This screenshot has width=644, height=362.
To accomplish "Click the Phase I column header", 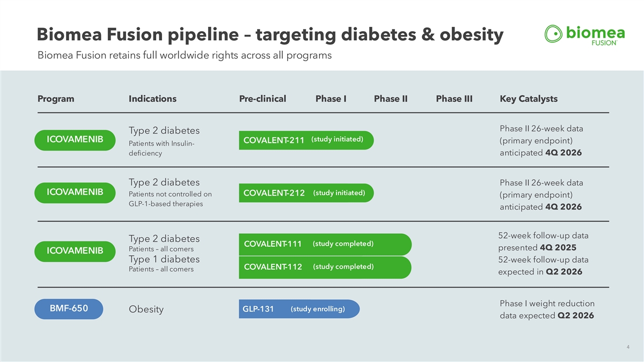I will coord(331,99).
